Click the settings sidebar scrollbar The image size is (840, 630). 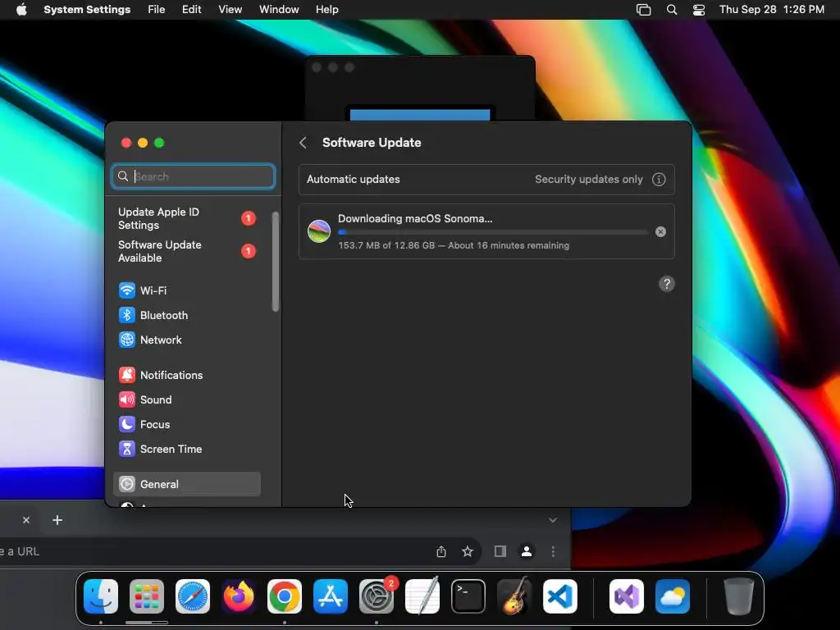276,262
